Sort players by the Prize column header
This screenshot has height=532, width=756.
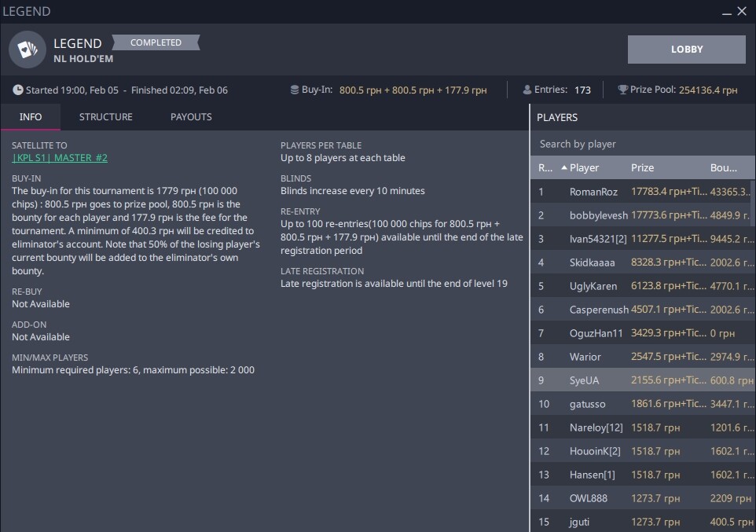click(642, 168)
